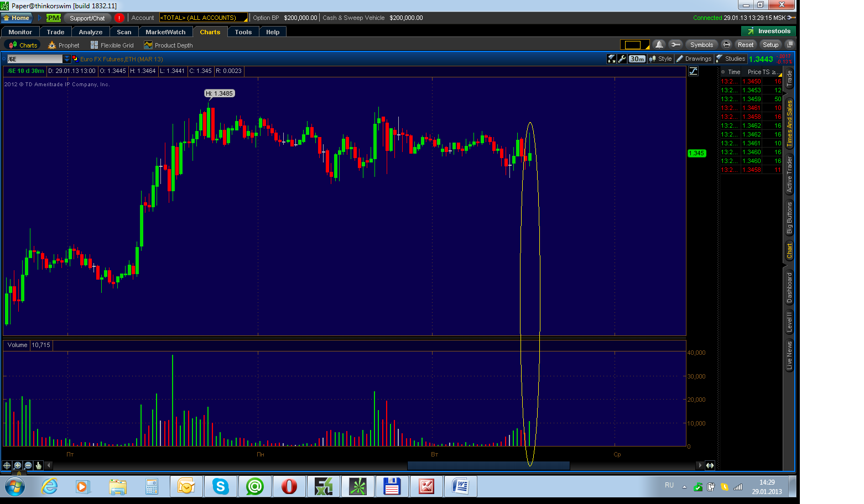
Task: Toggle the price axis scale icon
Action: click(693, 71)
